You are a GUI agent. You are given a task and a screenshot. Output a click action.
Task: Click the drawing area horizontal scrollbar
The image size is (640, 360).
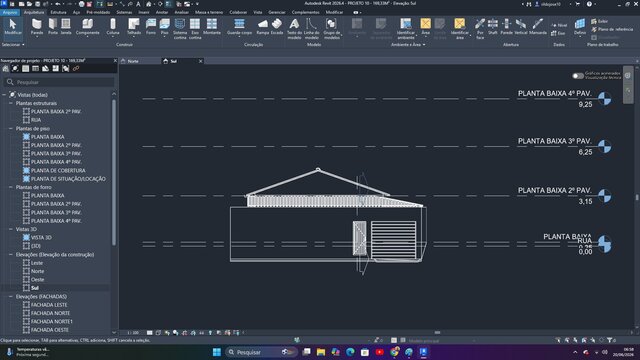coord(437,333)
